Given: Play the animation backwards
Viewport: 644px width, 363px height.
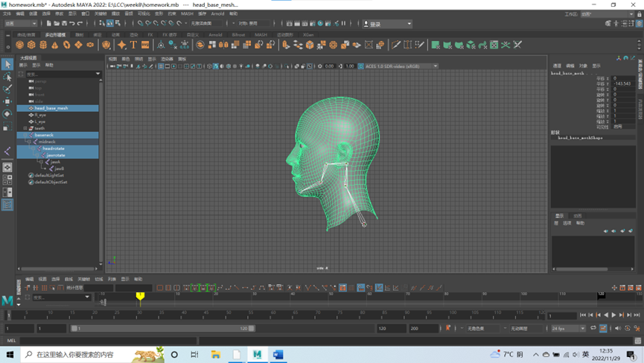Looking at the screenshot, I should pos(606,315).
